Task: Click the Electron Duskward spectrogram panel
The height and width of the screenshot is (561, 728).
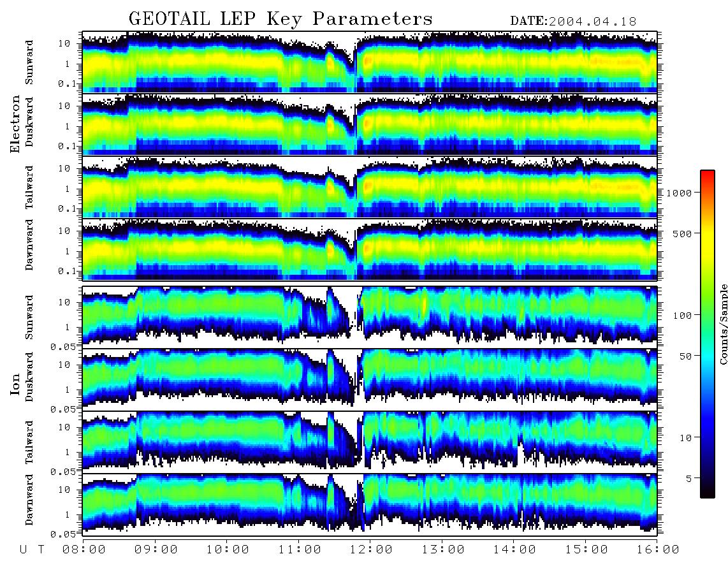Action: [370, 124]
